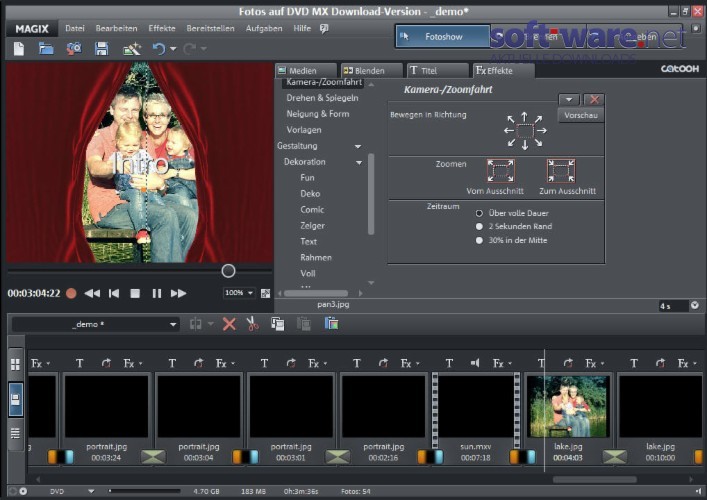Click the speaker volume icon above sun.mxv
The height and width of the screenshot is (500, 707).
pyautogui.click(x=475, y=363)
